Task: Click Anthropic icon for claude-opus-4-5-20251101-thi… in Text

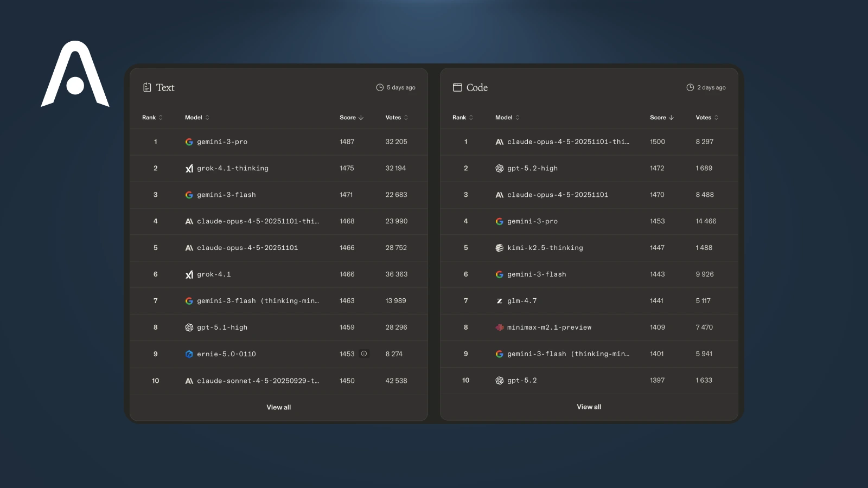Action: [x=189, y=221]
